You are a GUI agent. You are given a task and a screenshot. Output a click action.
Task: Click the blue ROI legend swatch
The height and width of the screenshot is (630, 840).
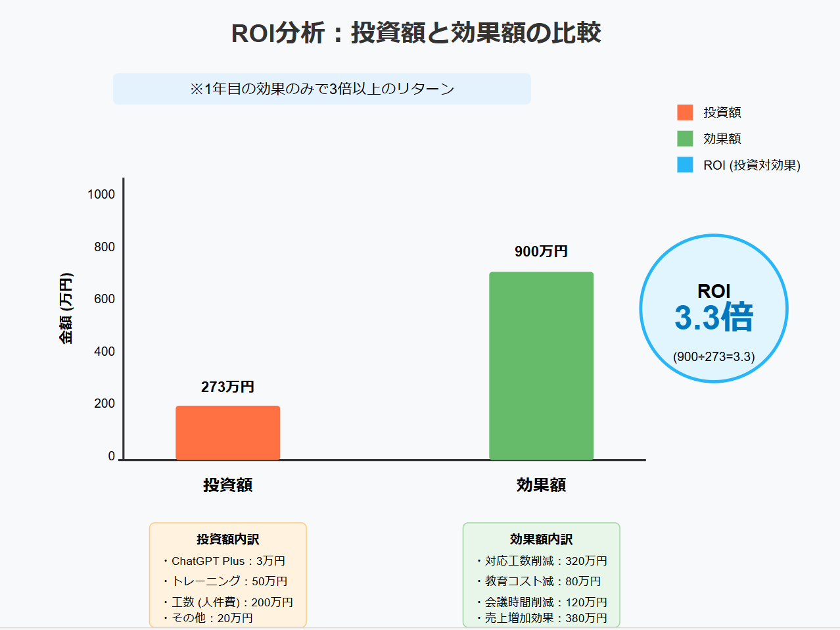coord(685,165)
